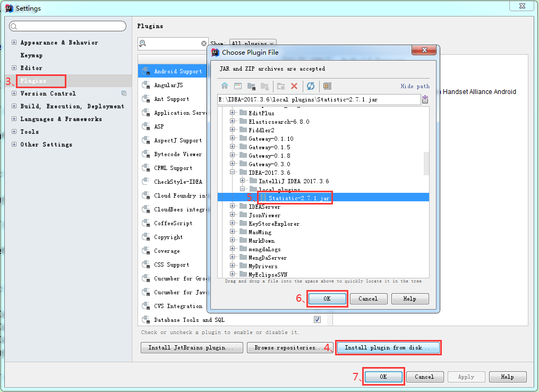
Task: Focus the plugin file path field
Action: (319, 99)
